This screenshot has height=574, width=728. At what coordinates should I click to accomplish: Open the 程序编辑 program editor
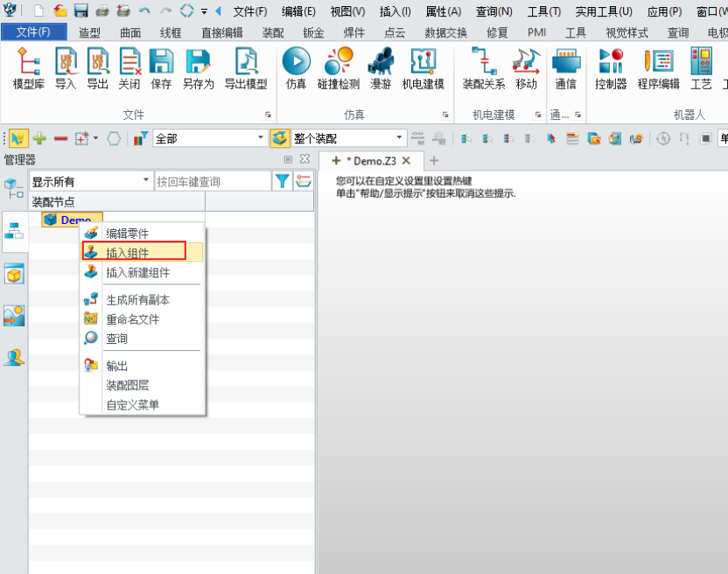(658, 62)
